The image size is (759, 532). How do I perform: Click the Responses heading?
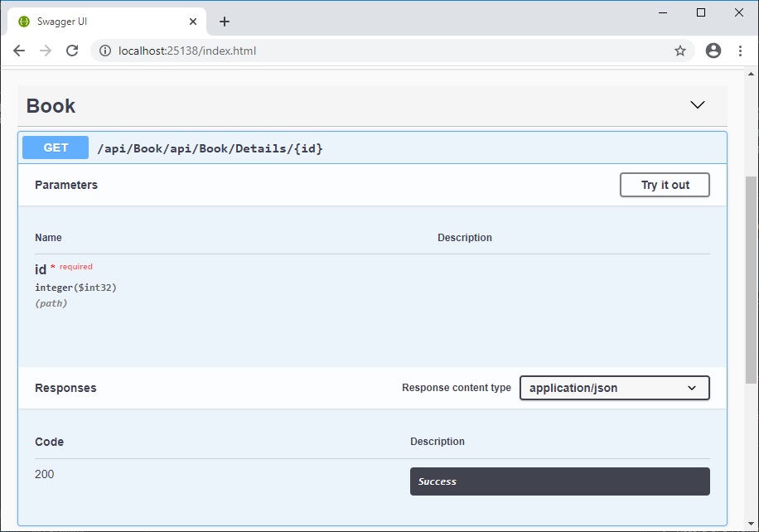coord(65,388)
